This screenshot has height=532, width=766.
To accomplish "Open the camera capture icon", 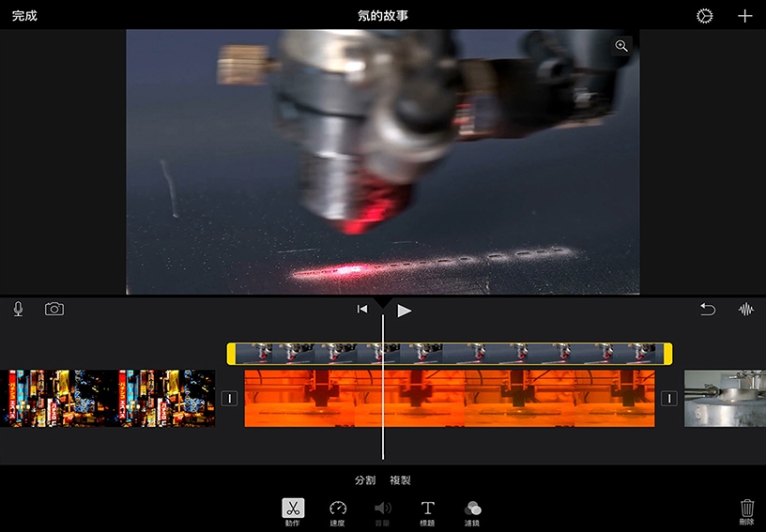I will 54,310.
